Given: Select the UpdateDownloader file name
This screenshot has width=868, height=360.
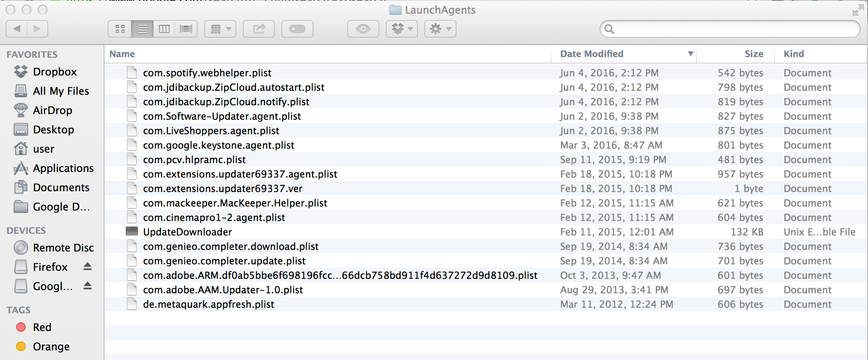Looking at the screenshot, I should click(187, 232).
